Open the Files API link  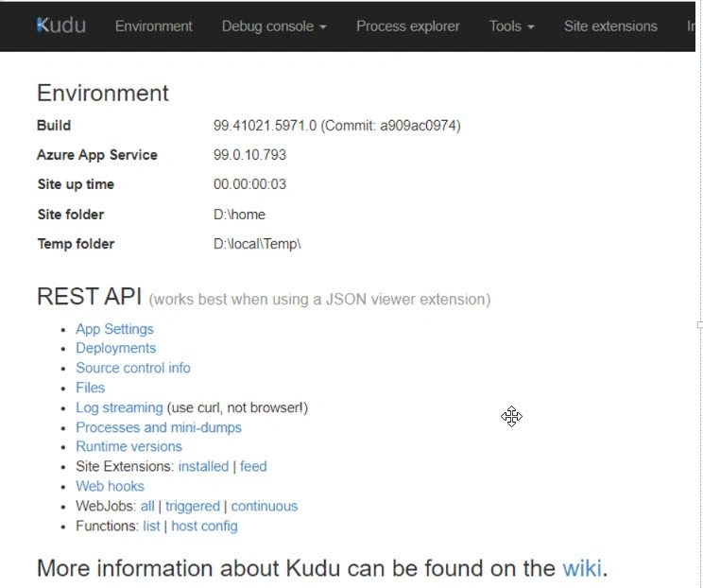pos(90,388)
